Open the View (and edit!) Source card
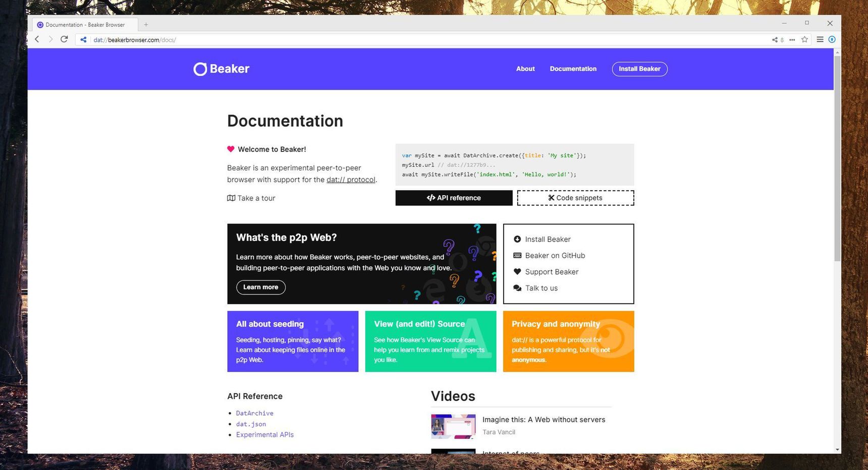 coord(430,341)
